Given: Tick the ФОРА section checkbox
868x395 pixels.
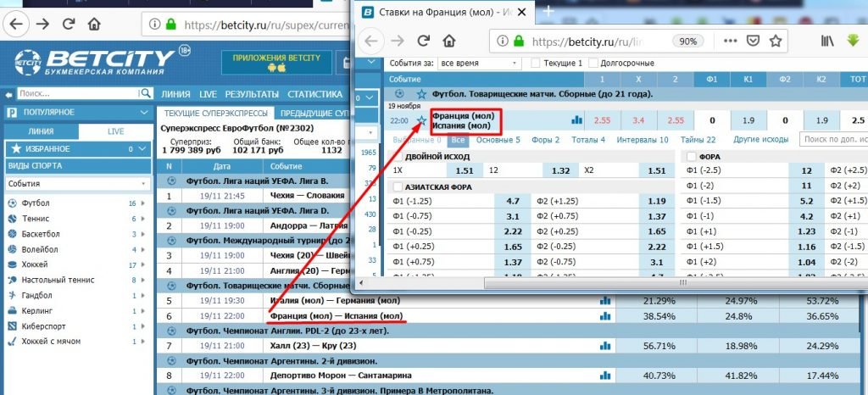Looking at the screenshot, I should [x=692, y=157].
